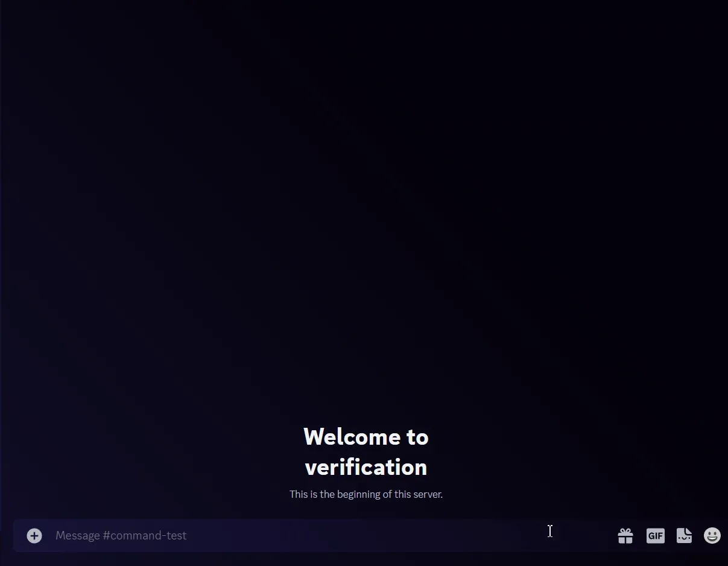Open the sticker picker

tap(684, 536)
